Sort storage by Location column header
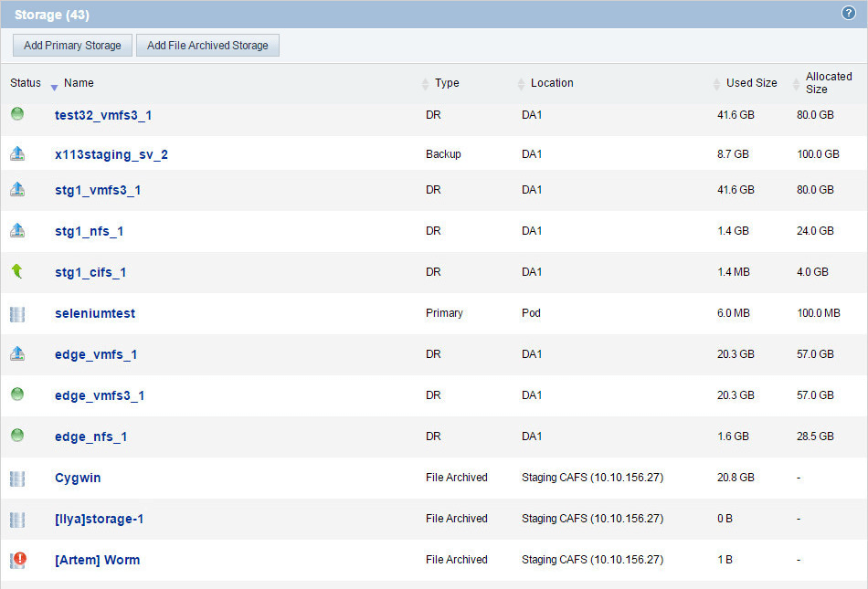Viewport: 868px width, 589px height. [x=552, y=83]
